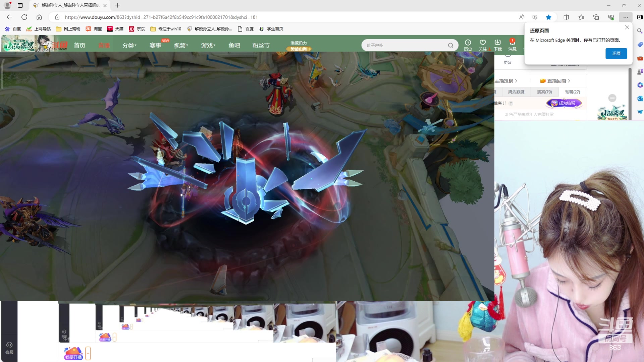Viewport: 644px width, 362px height.
Task: Click the video enhancement icon in address bar
Action: click(x=535, y=17)
